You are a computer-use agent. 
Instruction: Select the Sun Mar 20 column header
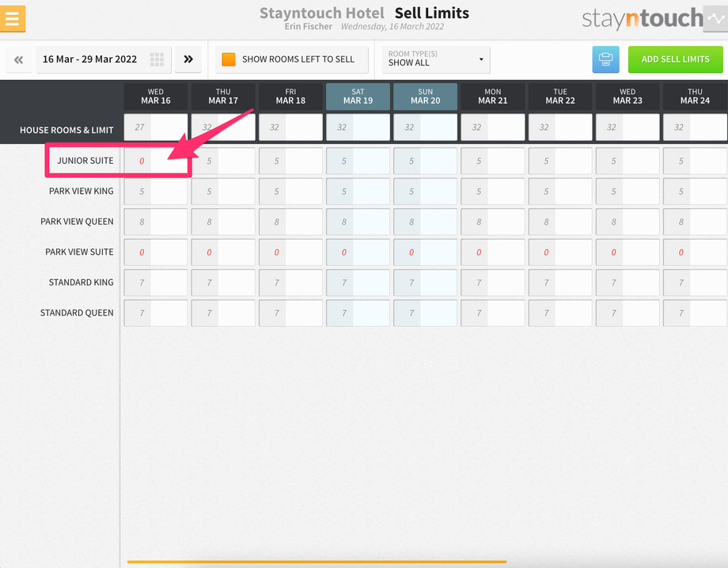(425, 97)
